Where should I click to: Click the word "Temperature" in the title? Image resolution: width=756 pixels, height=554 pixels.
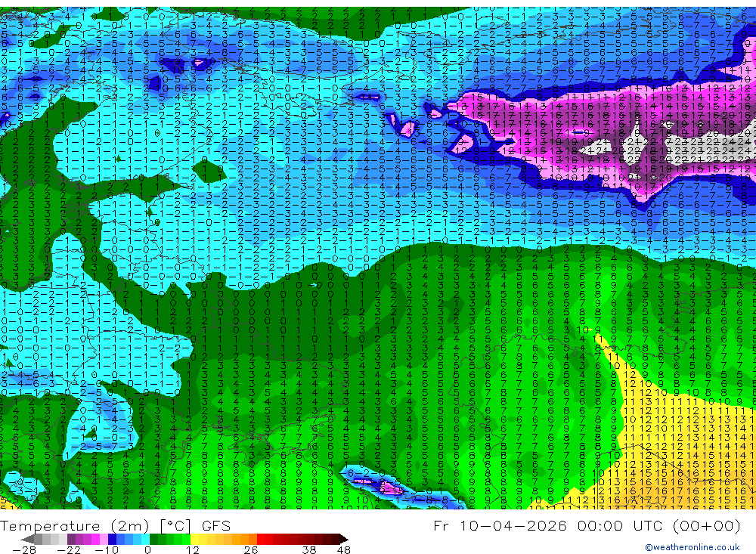point(50,526)
